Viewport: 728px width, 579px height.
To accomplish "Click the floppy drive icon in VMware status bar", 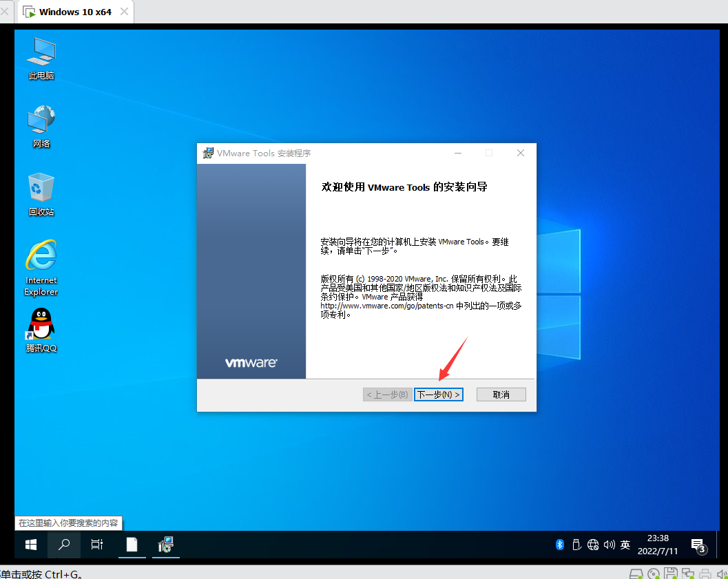I will click(x=670, y=573).
